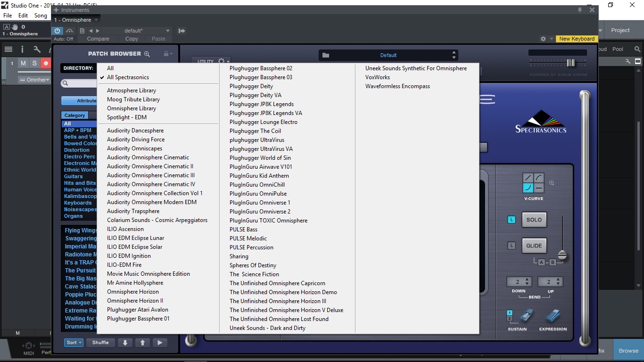
Task: Click the route-output arrow icon after preset
Action: [182, 31]
